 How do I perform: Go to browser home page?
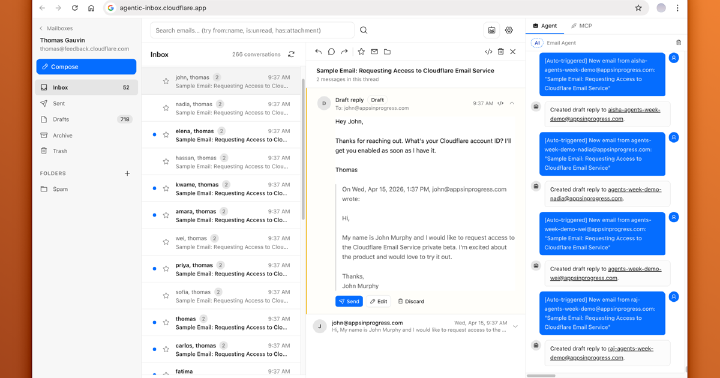coord(91,8)
